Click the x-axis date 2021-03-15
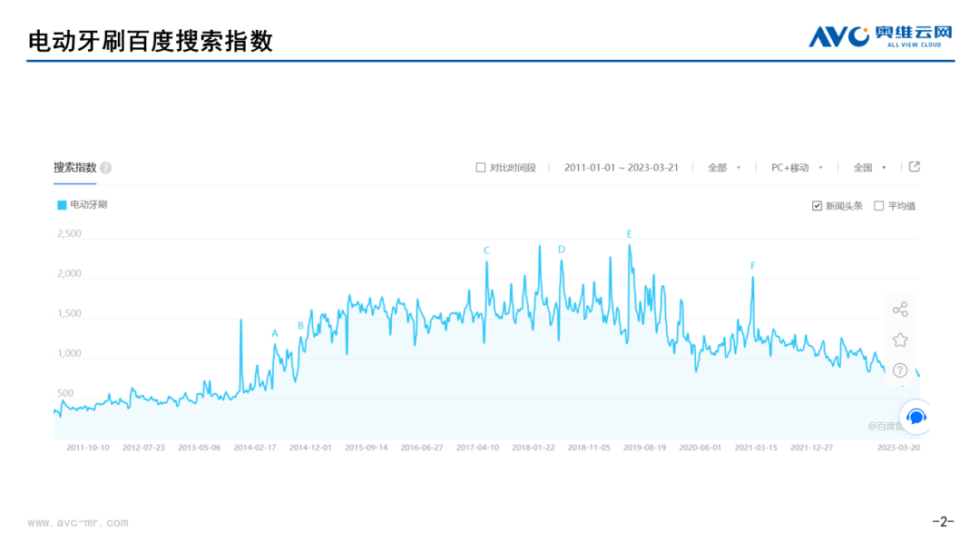980x552 pixels. [756, 448]
